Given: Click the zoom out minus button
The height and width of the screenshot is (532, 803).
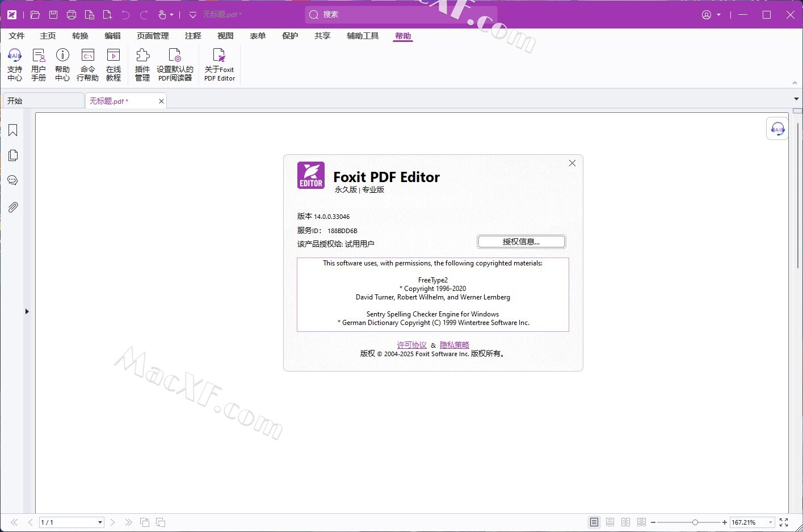Looking at the screenshot, I should pyautogui.click(x=653, y=522).
